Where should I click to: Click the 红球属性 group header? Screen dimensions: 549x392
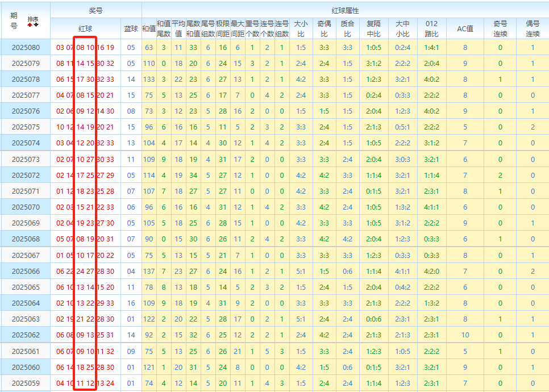click(x=345, y=10)
